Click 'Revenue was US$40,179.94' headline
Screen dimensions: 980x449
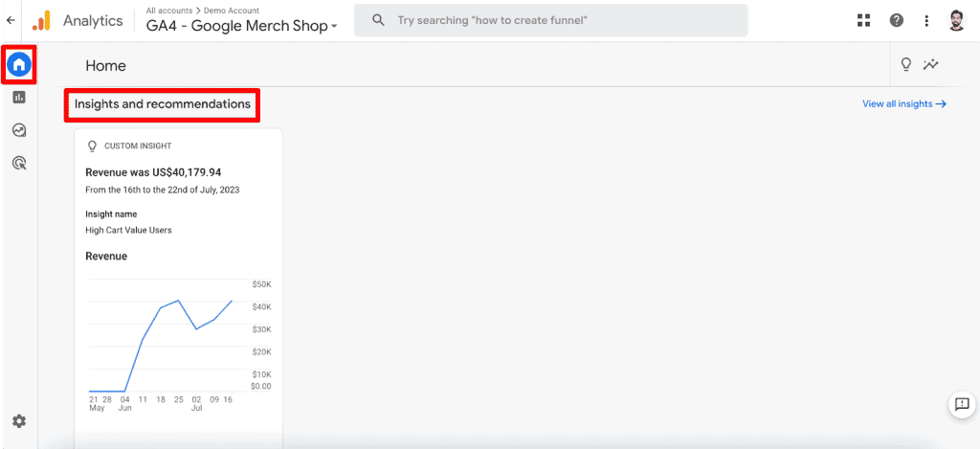(x=153, y=172)
